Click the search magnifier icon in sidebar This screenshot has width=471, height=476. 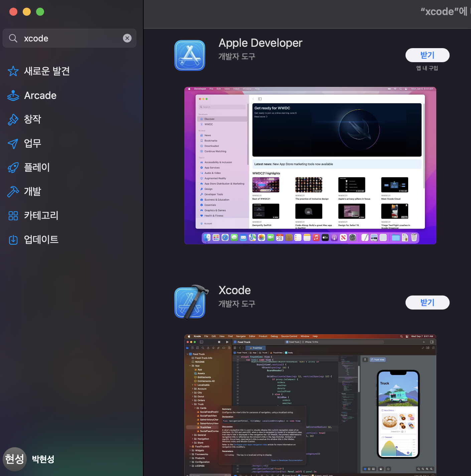tap(13, 38)
